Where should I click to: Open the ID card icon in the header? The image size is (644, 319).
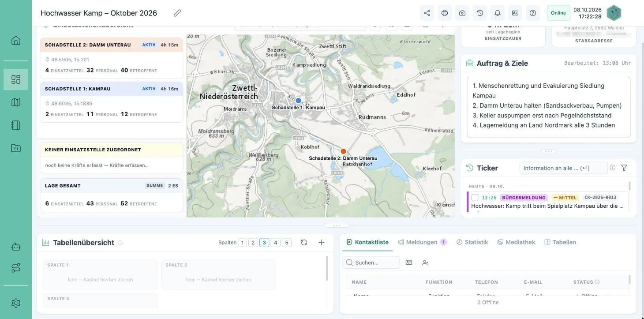point(515,13)
